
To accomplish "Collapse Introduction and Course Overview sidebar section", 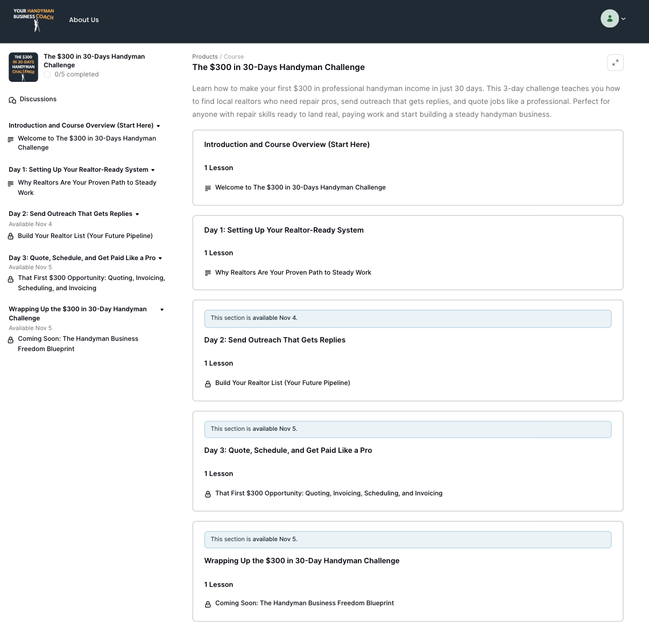I will (158, 126).
